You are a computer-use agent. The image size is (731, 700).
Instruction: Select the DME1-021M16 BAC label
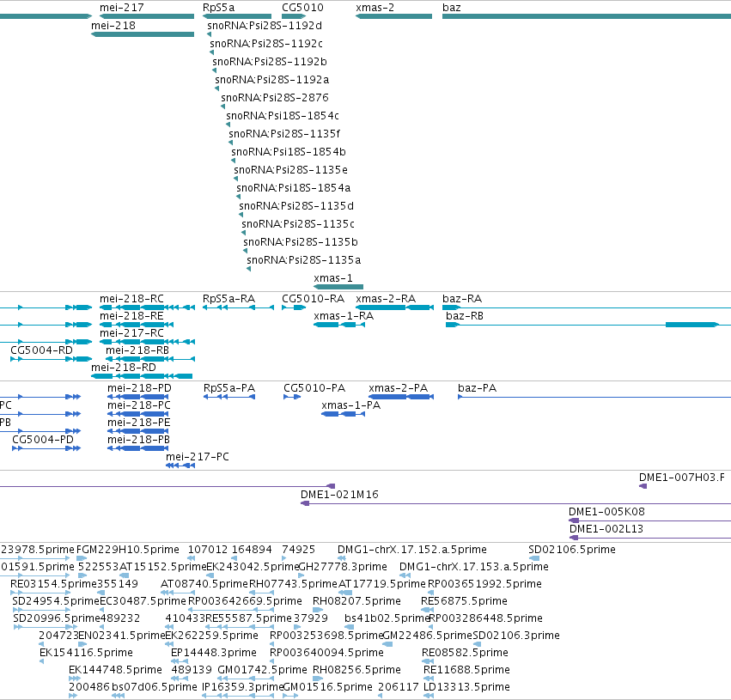click(x=339, y=495)
